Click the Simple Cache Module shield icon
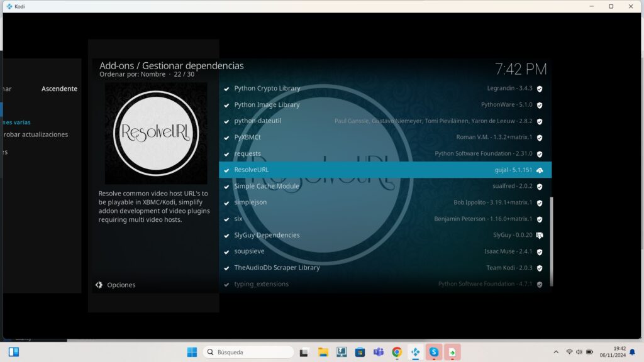 [x=540, y=186]
